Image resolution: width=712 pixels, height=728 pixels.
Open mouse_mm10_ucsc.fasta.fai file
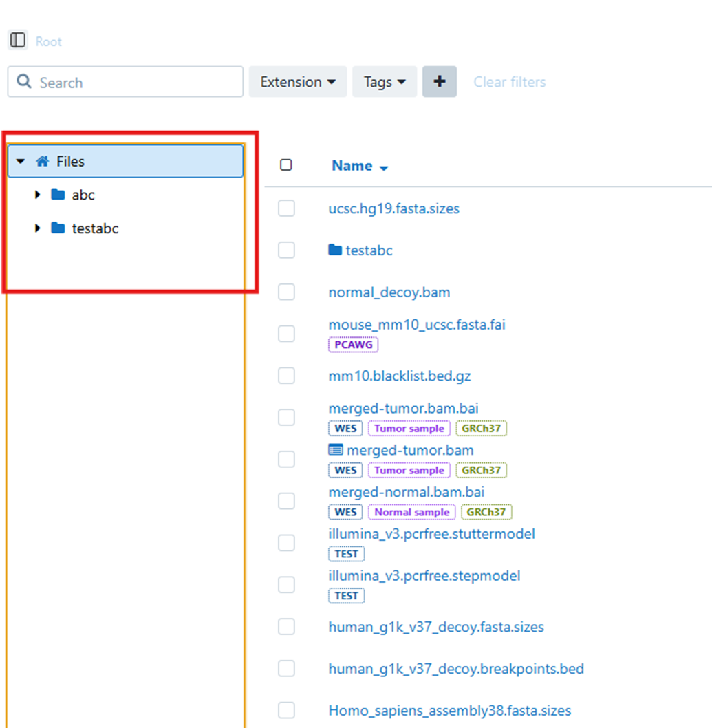coord(417,325)
